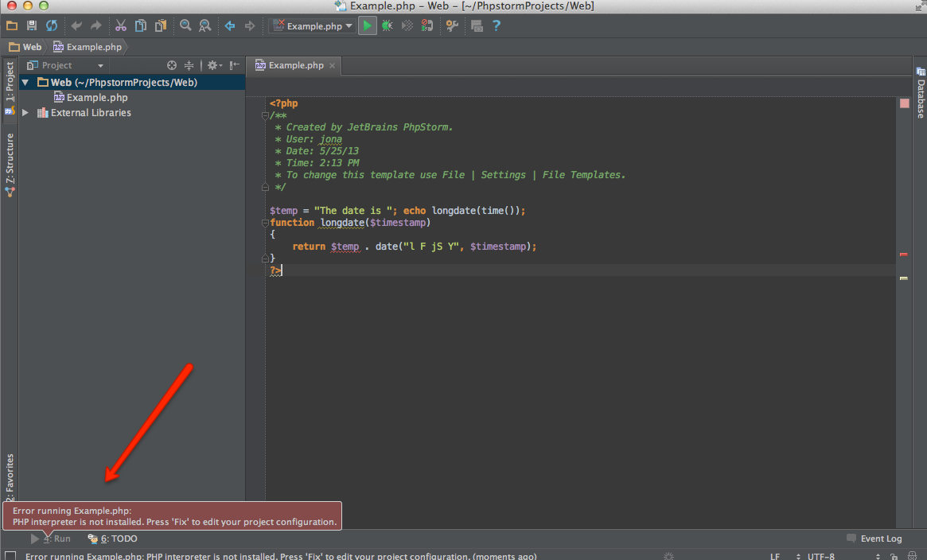
Task: Toggle the 1: Project side tab
Action: (x=10, y=88)
